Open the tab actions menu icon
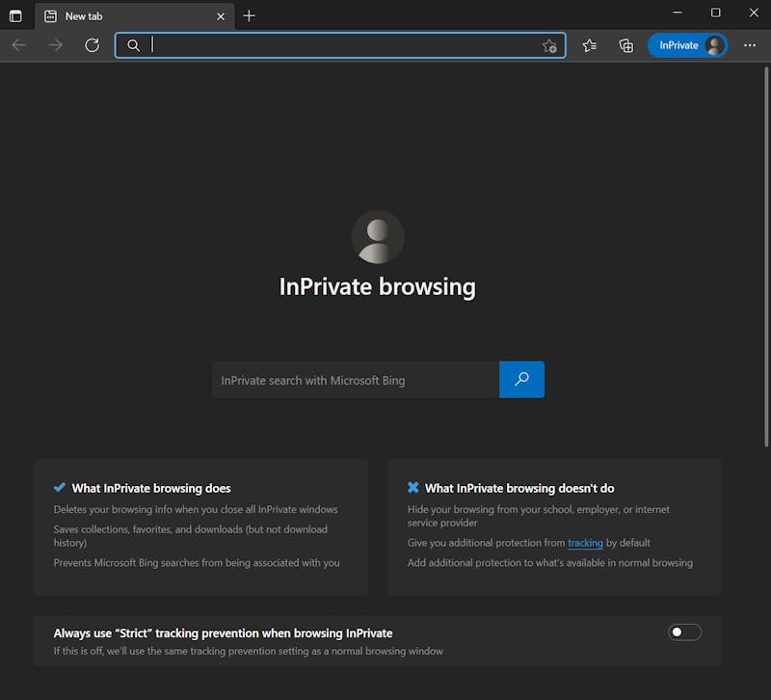 [15, 16]
